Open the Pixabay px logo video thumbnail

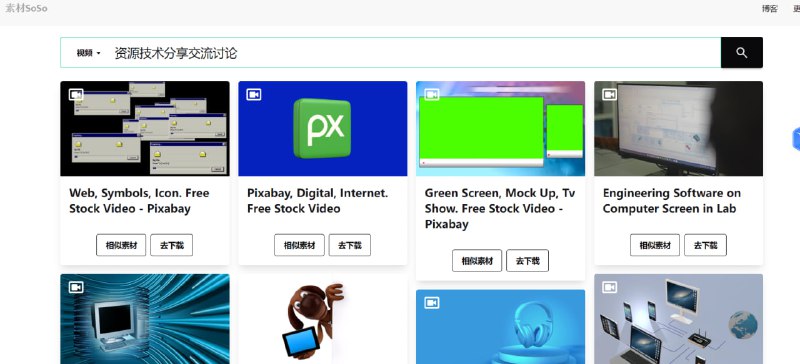322,129
